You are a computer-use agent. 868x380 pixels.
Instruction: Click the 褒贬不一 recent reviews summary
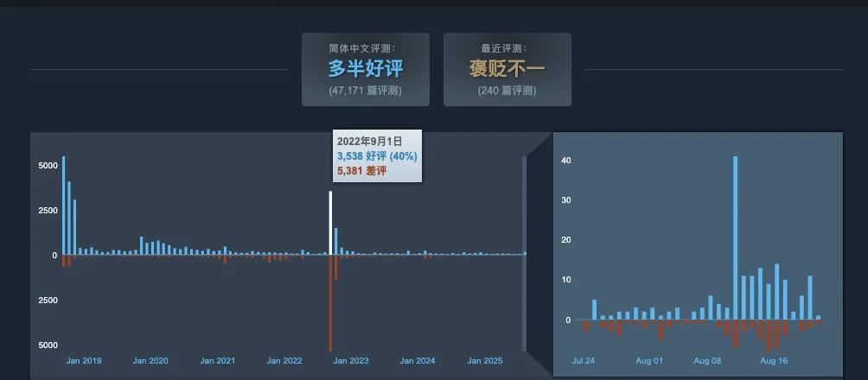point(507,68)
